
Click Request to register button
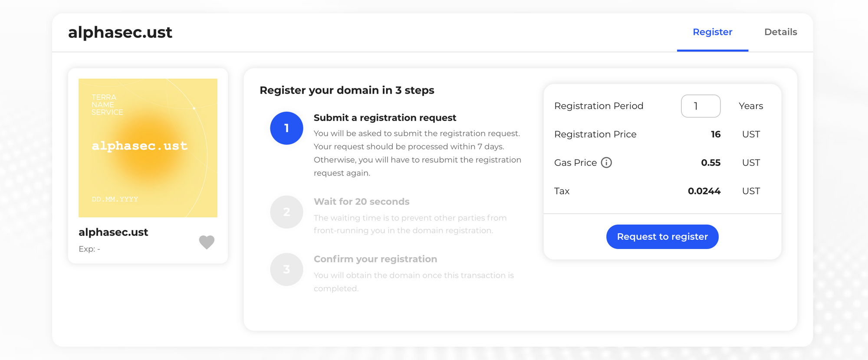click(x=662, y=236)
